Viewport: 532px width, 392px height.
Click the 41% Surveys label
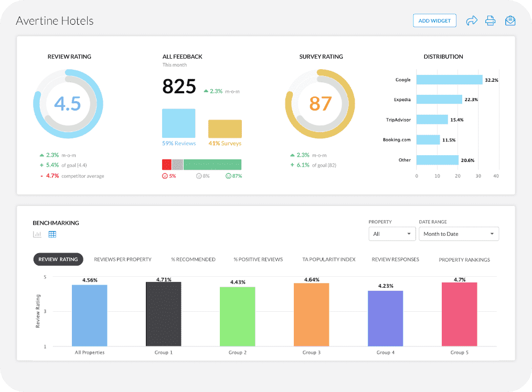click(x=225, y=143)
